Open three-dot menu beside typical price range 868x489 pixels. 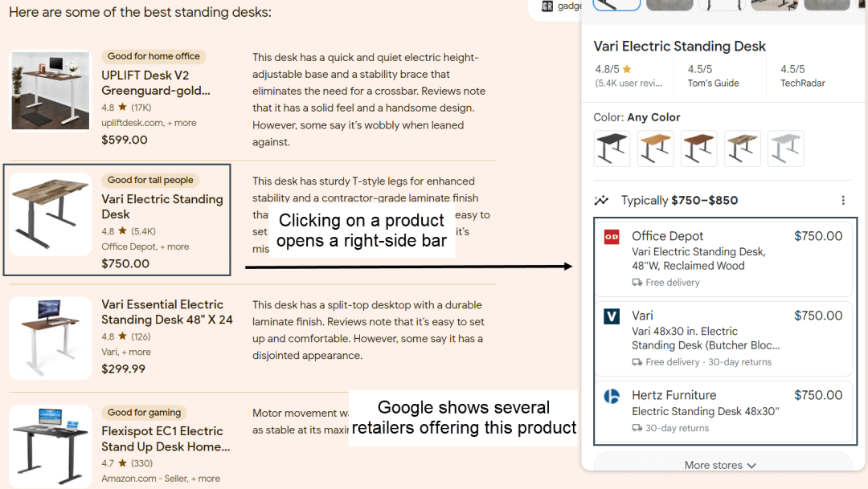coord(842,201)
